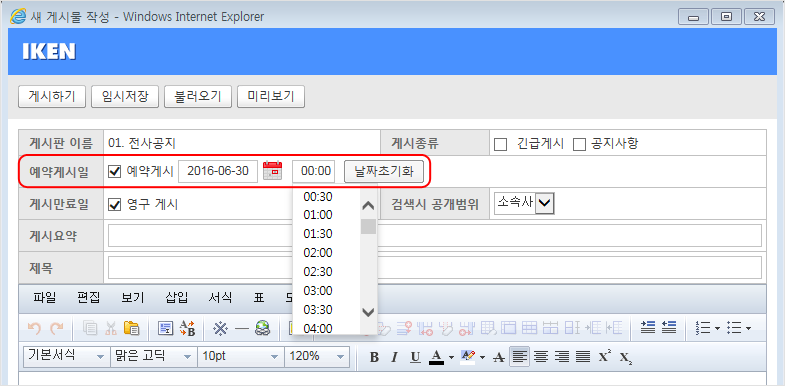The image size is (792, 386).
Task: Check the 공지사항 checkbox
Action: click(579, 144)
